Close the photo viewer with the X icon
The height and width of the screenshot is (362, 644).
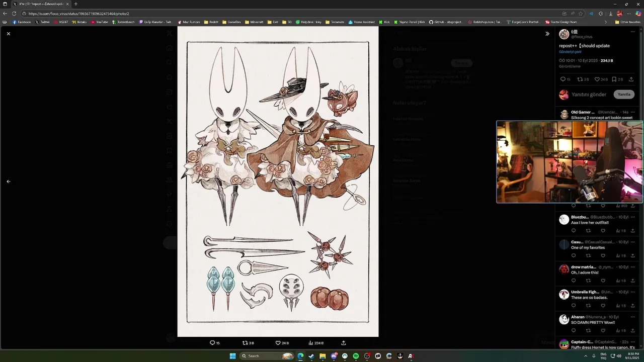click(x=8, y=34)
